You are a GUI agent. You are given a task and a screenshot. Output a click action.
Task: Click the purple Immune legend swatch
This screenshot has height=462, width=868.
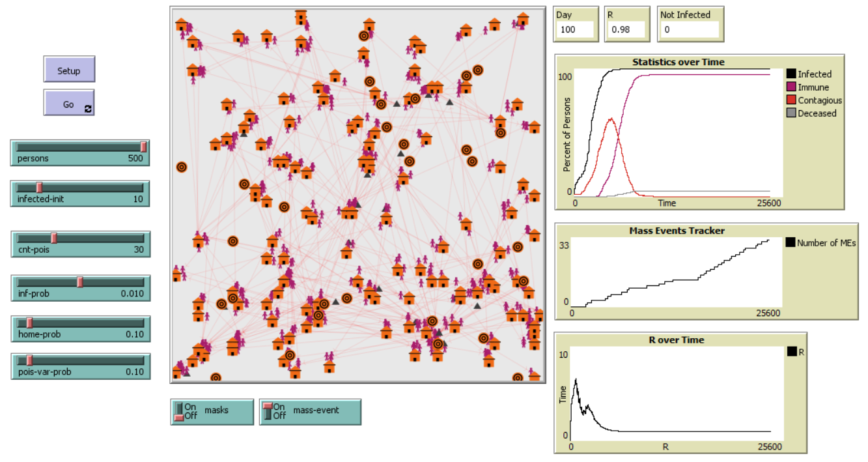pos(791,87)
